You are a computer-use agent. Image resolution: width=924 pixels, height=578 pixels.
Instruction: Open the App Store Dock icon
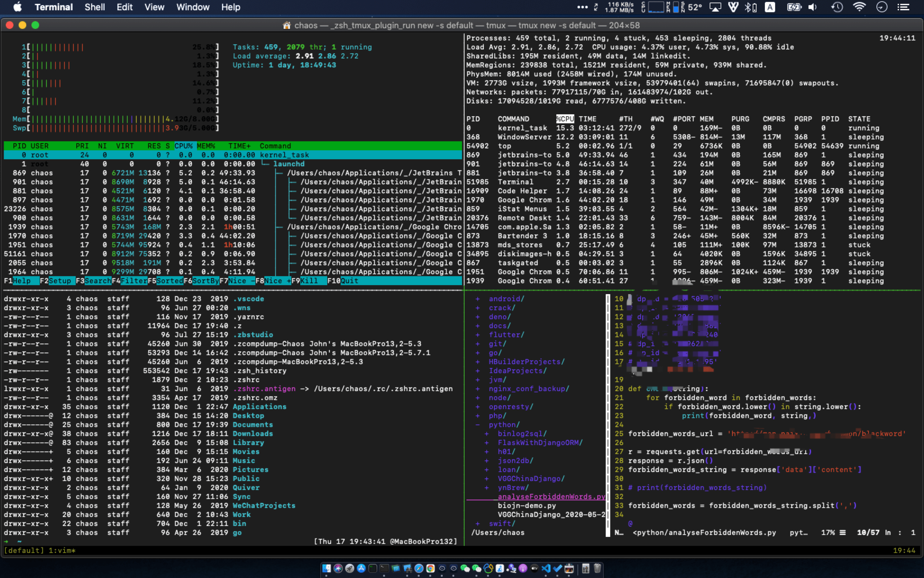[x=361, y=568]
